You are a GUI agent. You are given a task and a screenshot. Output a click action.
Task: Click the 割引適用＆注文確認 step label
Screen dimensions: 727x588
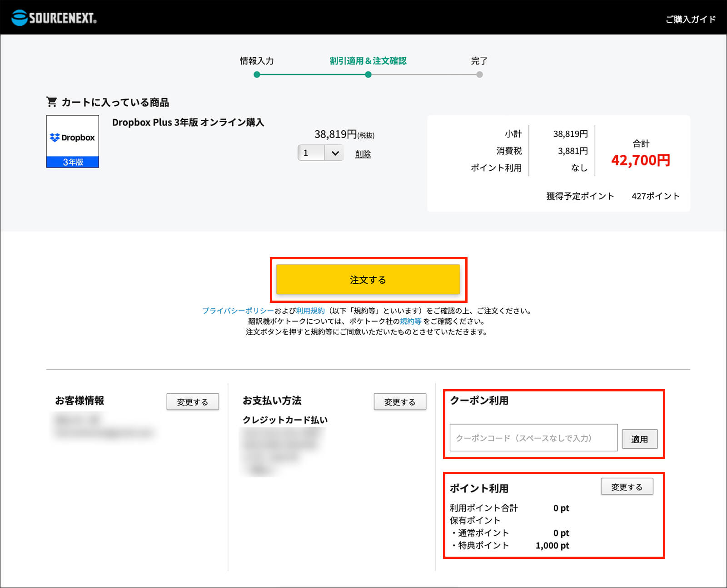[368, 61]
